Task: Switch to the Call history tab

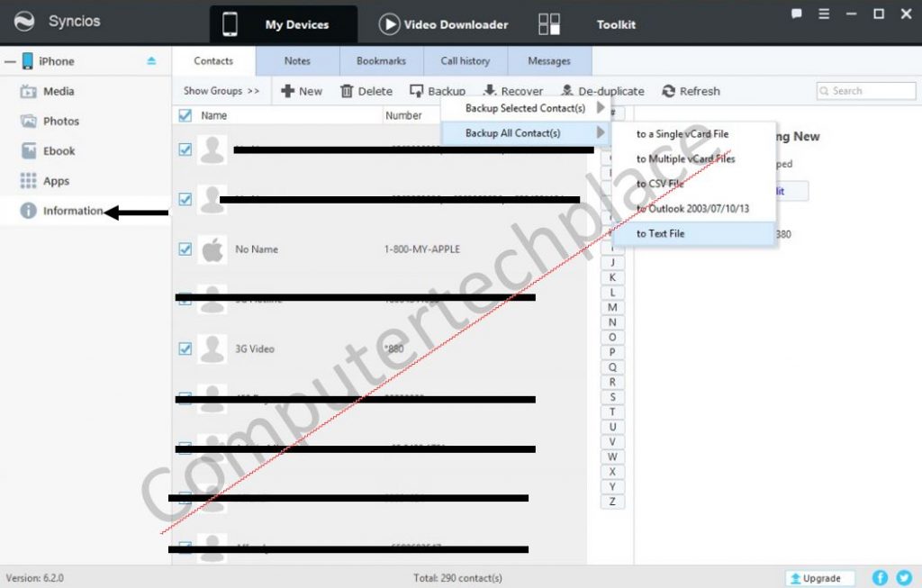Action: coord(466,60)
